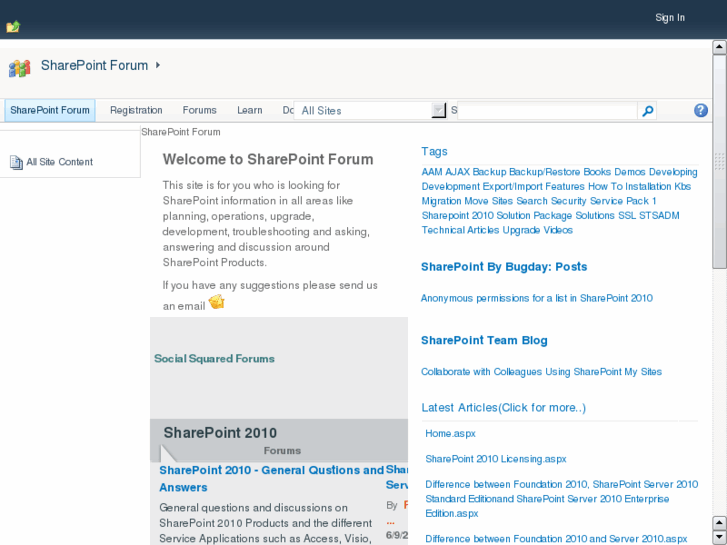Viewport: 727px width, 545px height.
Task: Click the SharePoint Forum site title link
Action: click(94, 65)
